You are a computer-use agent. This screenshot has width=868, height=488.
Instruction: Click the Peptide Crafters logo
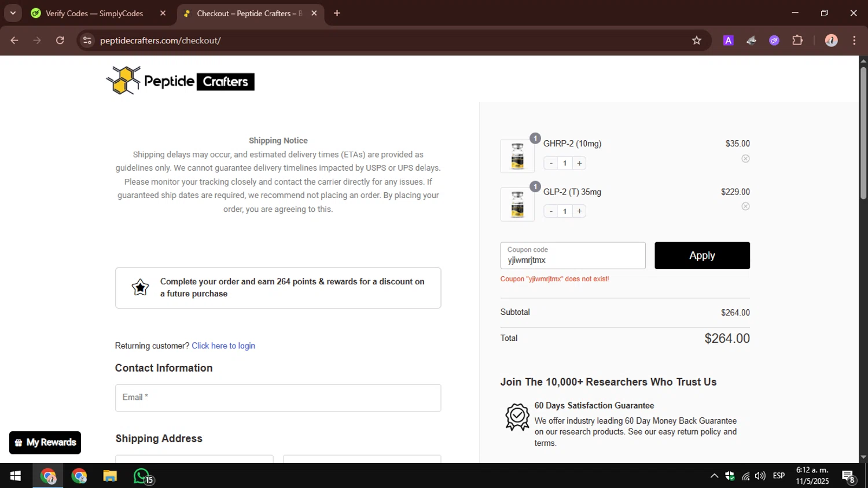(180, 80)
